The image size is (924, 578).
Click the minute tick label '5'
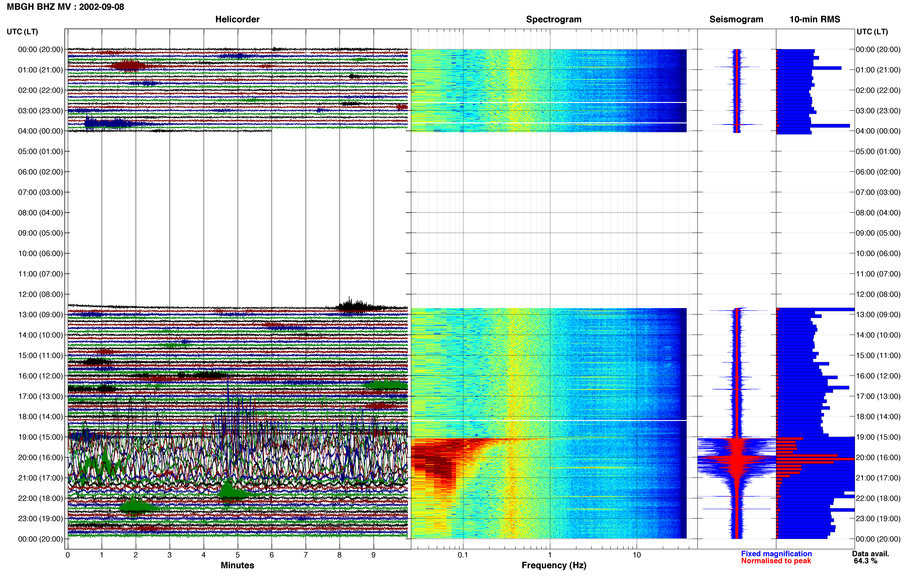click(x=238, y=555)
